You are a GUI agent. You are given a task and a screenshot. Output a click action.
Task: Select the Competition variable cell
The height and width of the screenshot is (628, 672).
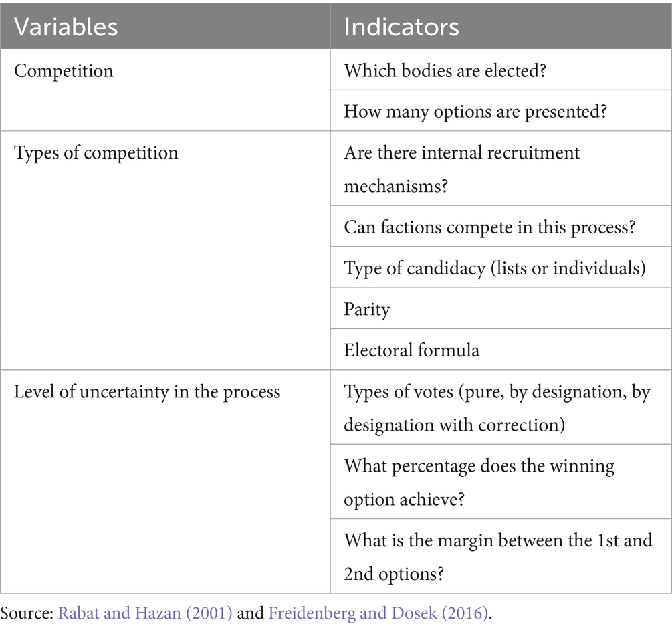coord(165,90)
